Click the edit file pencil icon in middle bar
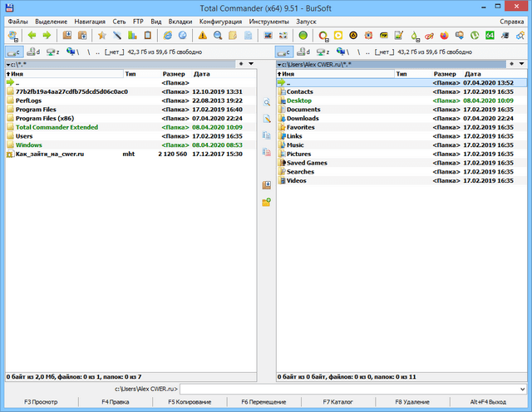Viewport: 532px width, 412px height. [x=267, y=119]
